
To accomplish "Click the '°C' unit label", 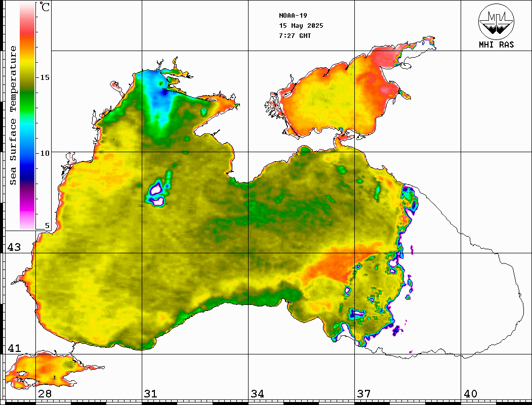I will click(45, 7).
